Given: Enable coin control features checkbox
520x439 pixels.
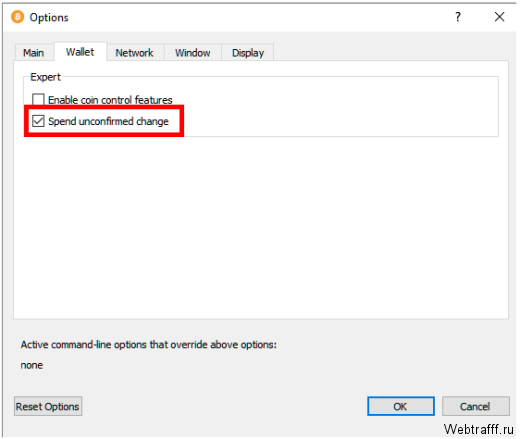Looking at the screenshot, I should point(38,100).
